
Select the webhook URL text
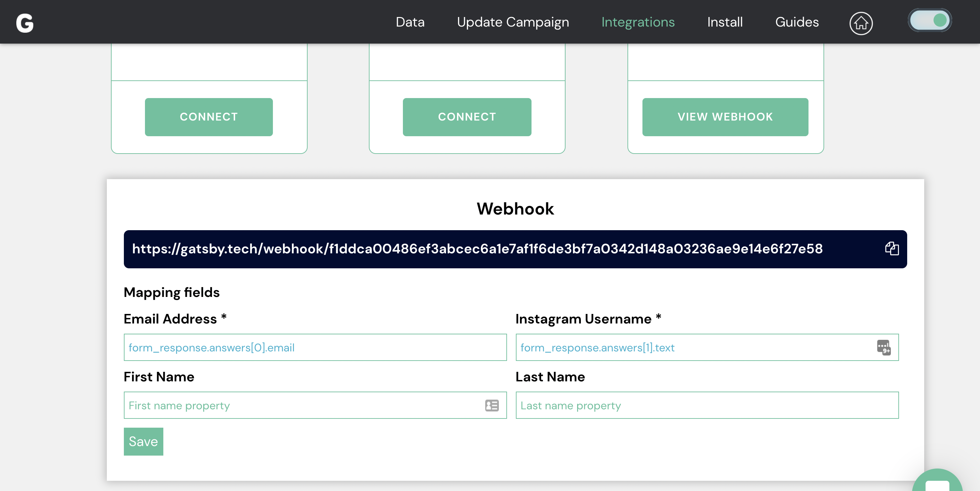(x=477, y=249)
